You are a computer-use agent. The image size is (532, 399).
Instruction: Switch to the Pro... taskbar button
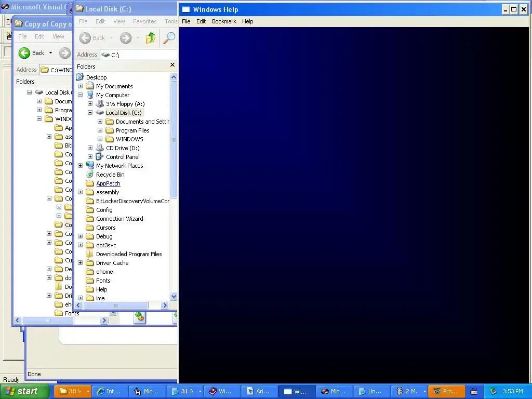point(445,391)
